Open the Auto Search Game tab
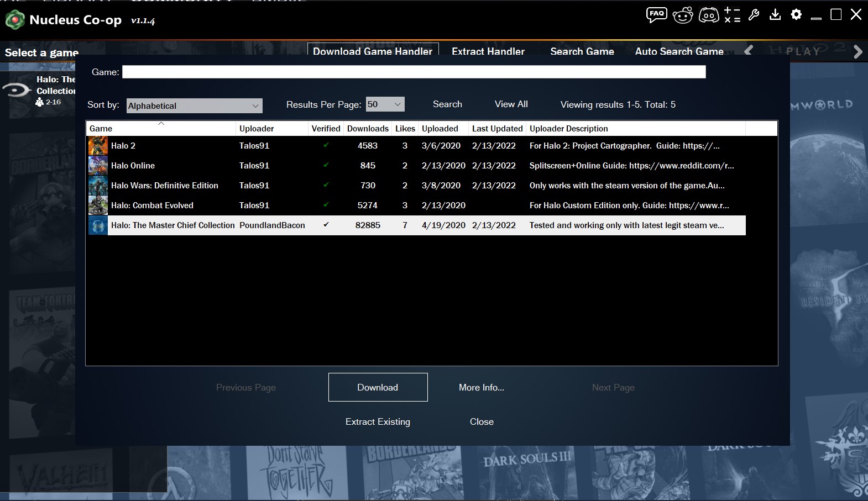Image resolution: width=868 pixels, height=501 pixels. [679, 51]
